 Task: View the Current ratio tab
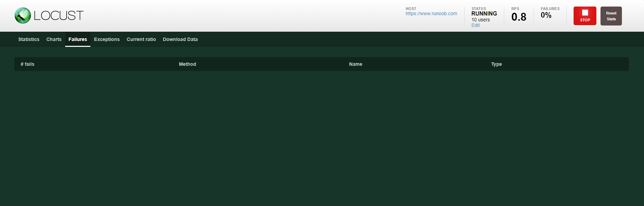(141, 39)
